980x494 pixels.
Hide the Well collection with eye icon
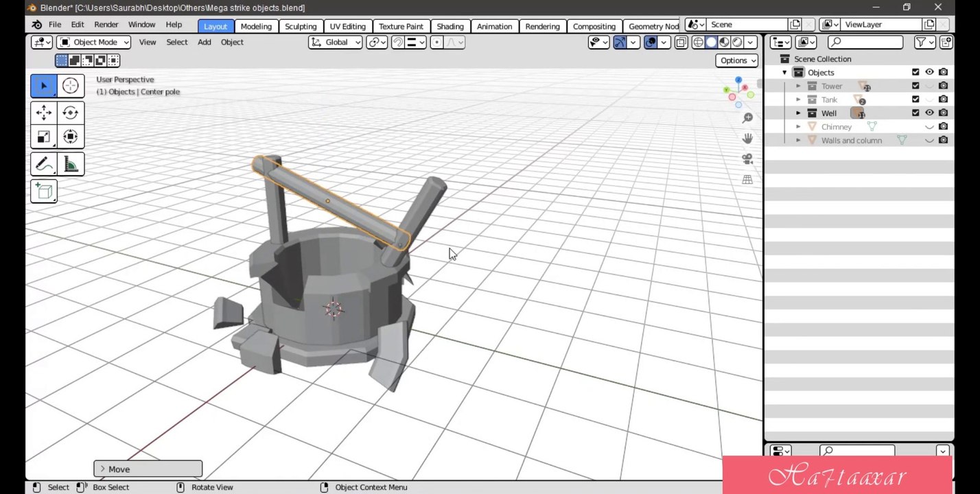click(x=929, y=113)
